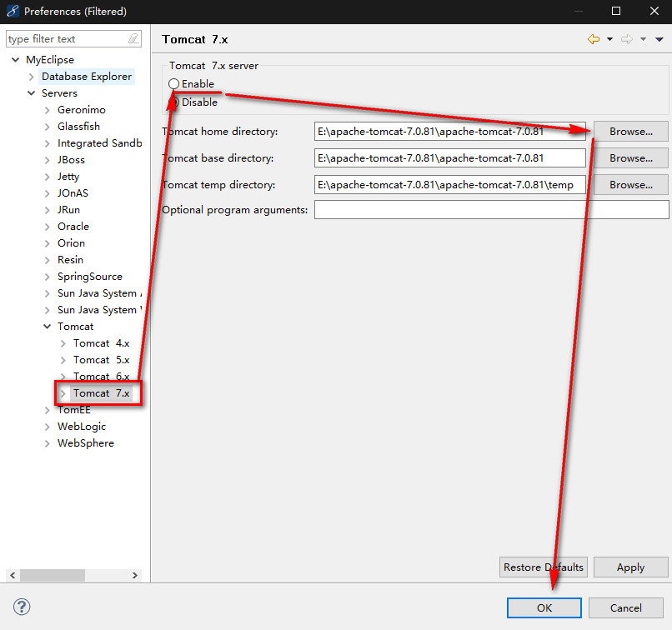Select Integrated Sandbox tree item
This screenshot has height=630, width=672.
click(x=99, y=143)
